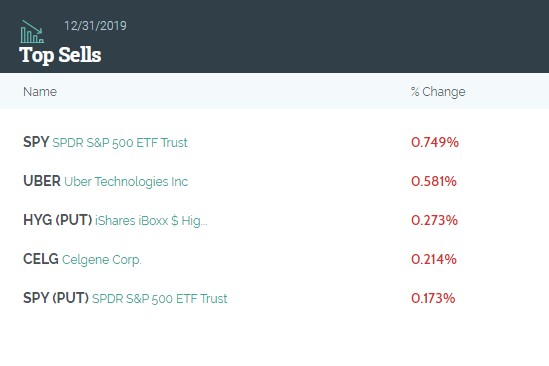Select the HYG (PUT) ticker

(x=57, y=220)
